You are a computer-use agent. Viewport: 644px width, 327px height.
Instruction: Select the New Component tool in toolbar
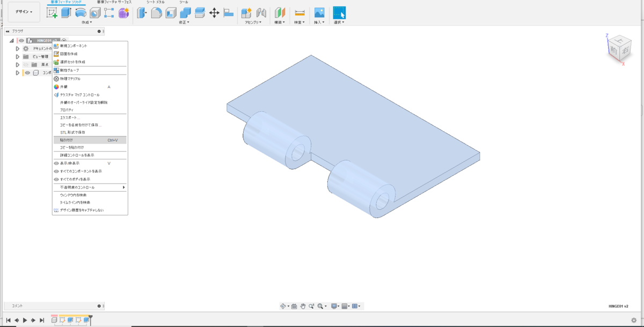click(x=247, y=13)
